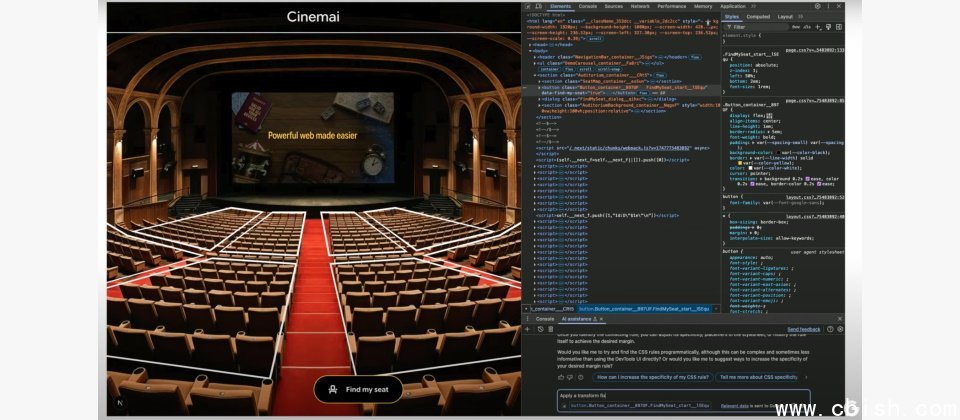Image resolution: width=960 pixels, height=420 pixels.
Task: Click the new style rule plus icon
Action: tap(819, 27)
